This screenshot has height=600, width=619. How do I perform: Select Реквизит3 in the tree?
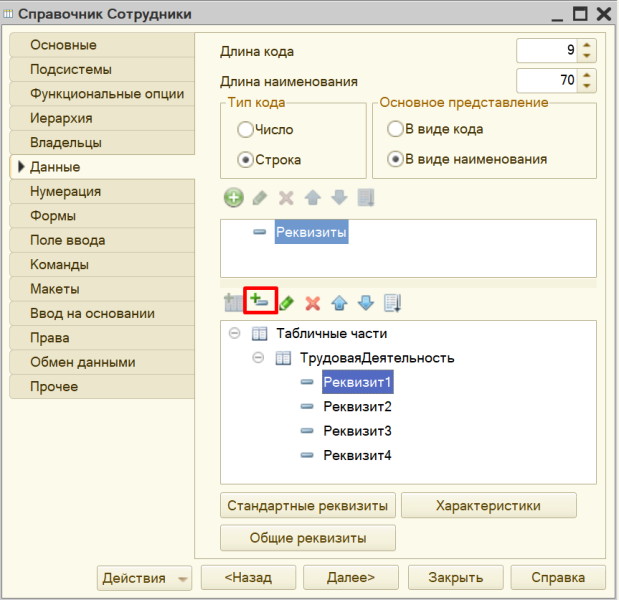(357, 431)
